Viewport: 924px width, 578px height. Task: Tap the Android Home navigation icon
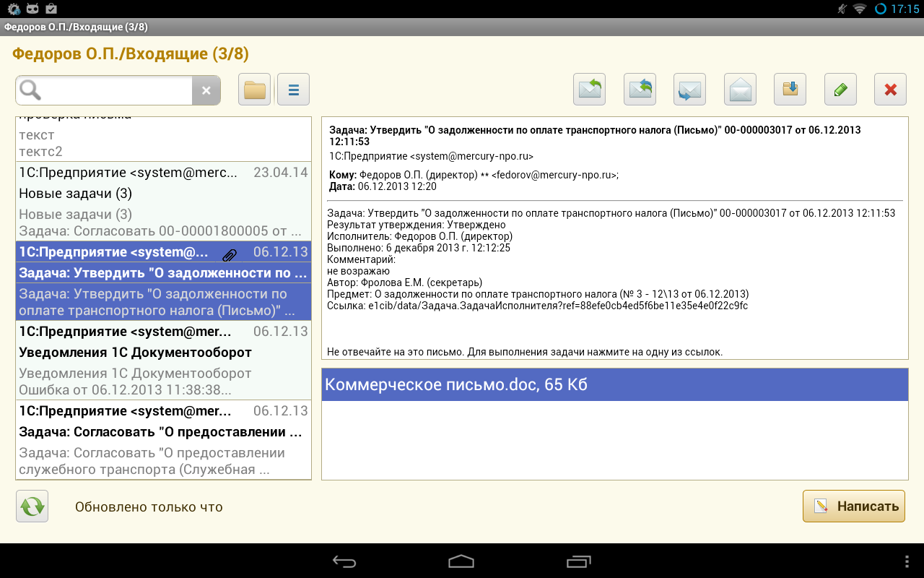tap(461, 561)
